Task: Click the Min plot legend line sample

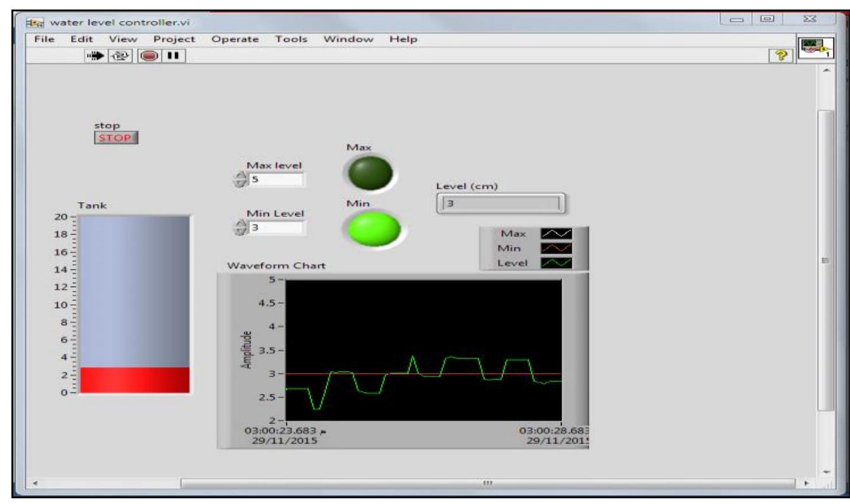Action: [557, 249]
